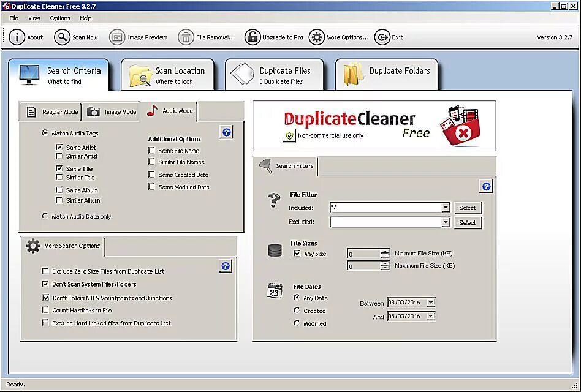The image size is (581, 392).
Task: Click the File Sizes database icon
Action: [275, 251]
